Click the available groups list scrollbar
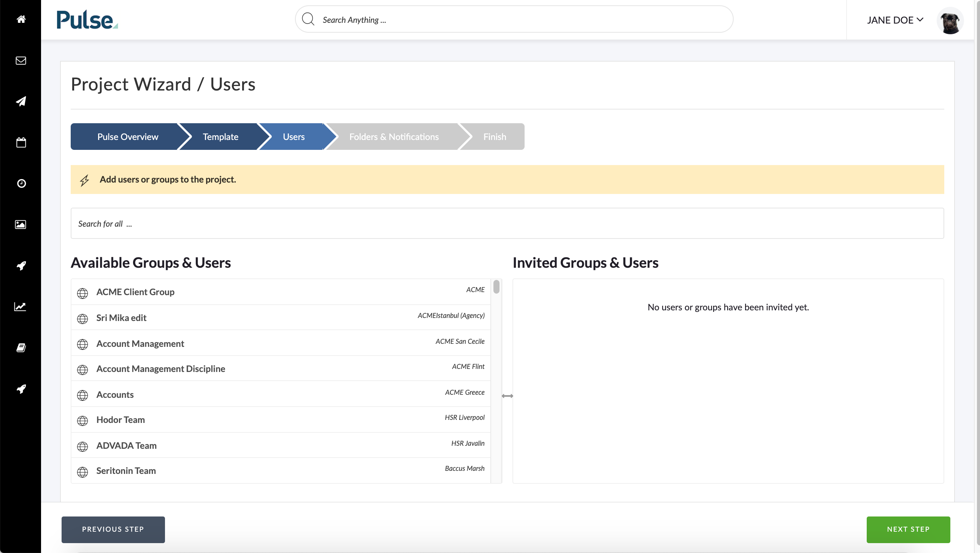Image resolution: width=980 pixels, height=553 pixels. [496, 287]
